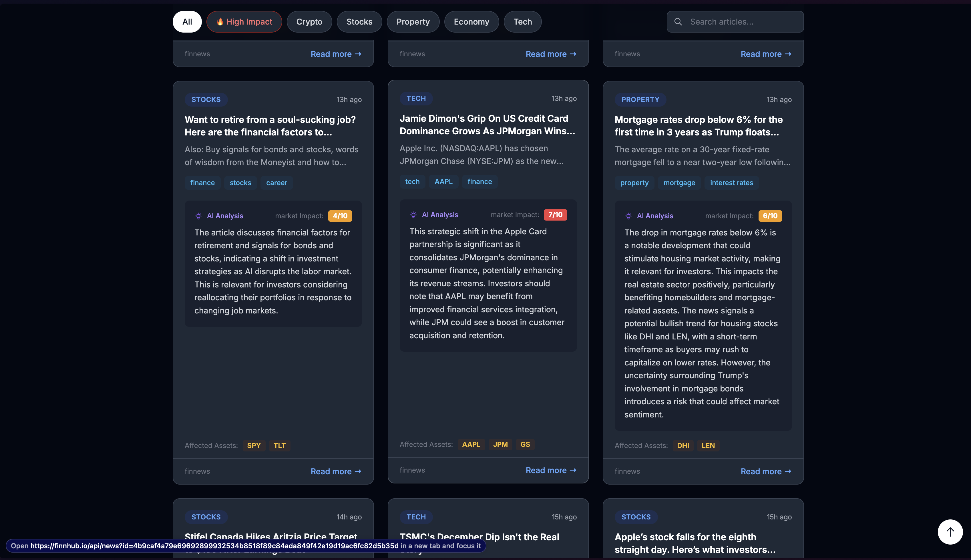The image size is (971, 560).
Task: Switch to the Property tab
Action: tap(413, 21)
